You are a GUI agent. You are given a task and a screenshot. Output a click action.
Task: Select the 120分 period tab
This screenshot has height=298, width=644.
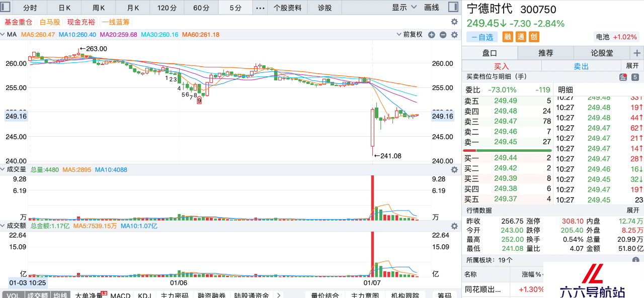click(167, 8)
